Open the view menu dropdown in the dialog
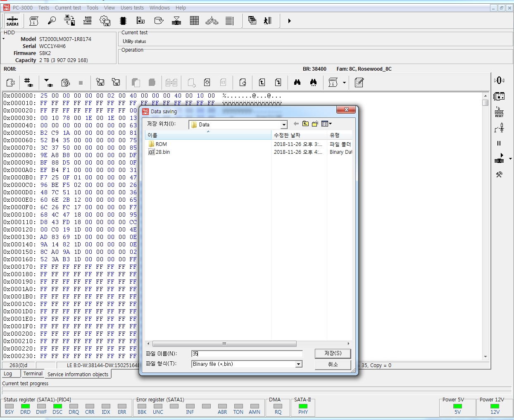Viewport: 514px width, 420px height. coord(326,124)
